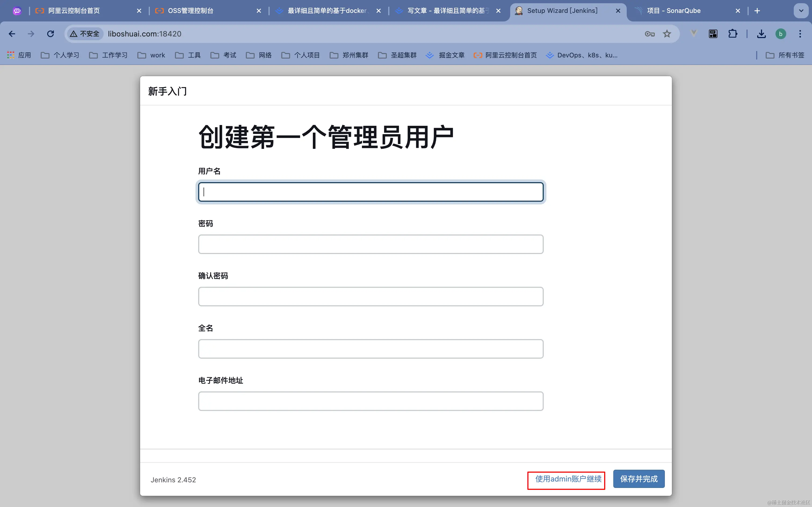Open Chrome three-dot menu

[800, 34]
